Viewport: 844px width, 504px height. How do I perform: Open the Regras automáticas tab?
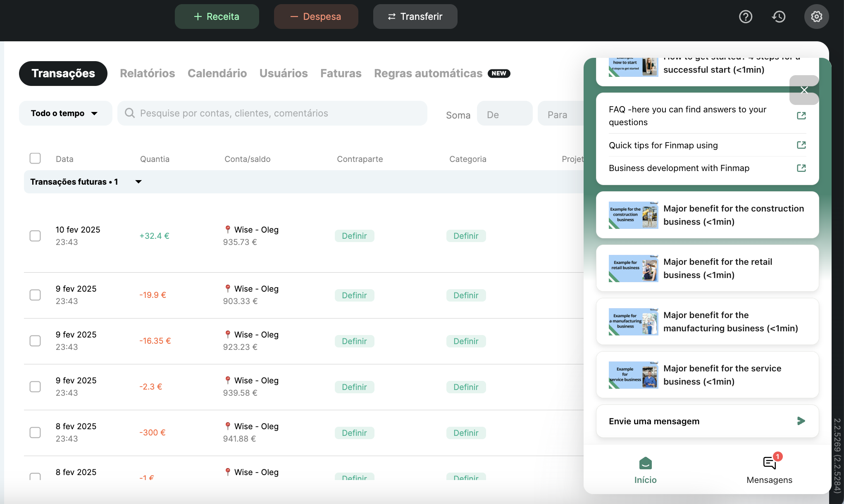(428, 74)
